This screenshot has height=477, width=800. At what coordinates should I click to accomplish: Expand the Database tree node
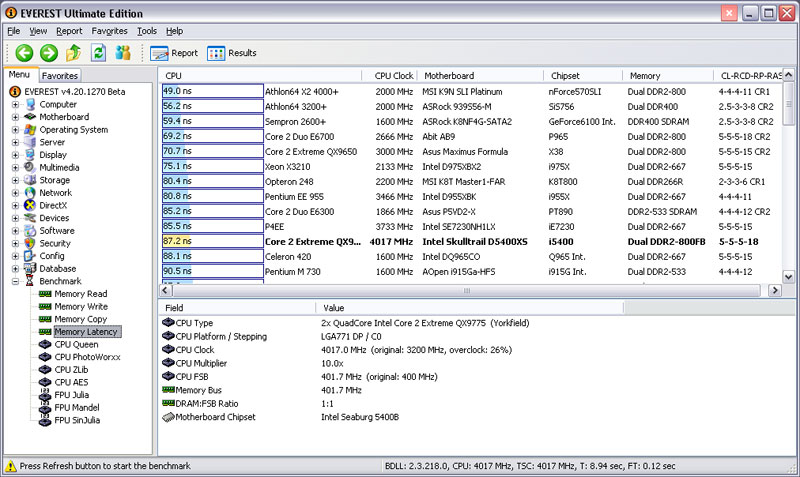tap(15, 268)
